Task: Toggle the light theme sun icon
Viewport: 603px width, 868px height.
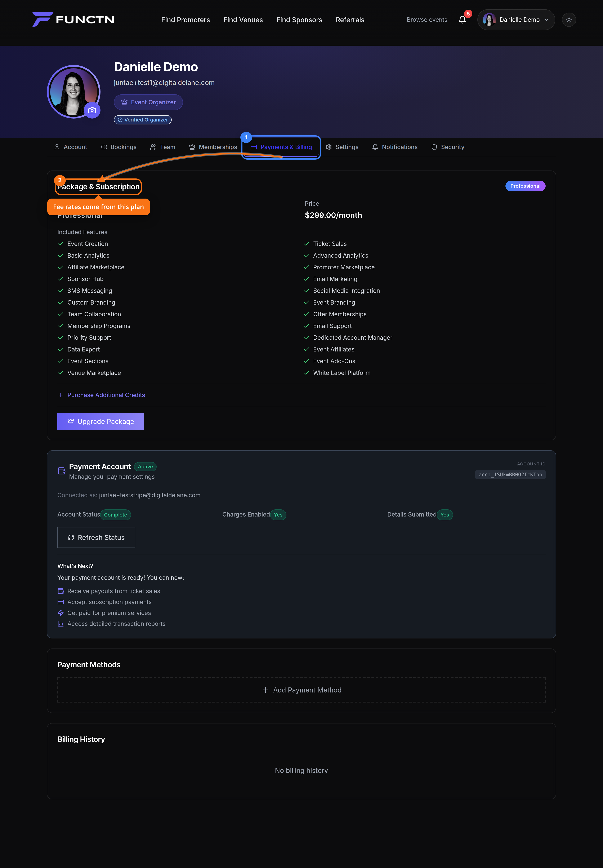Action: [569, 20]
